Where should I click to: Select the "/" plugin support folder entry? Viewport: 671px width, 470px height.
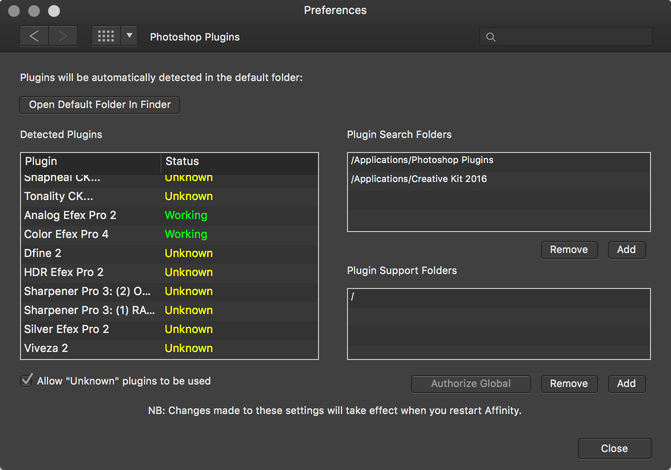[499, 296]
